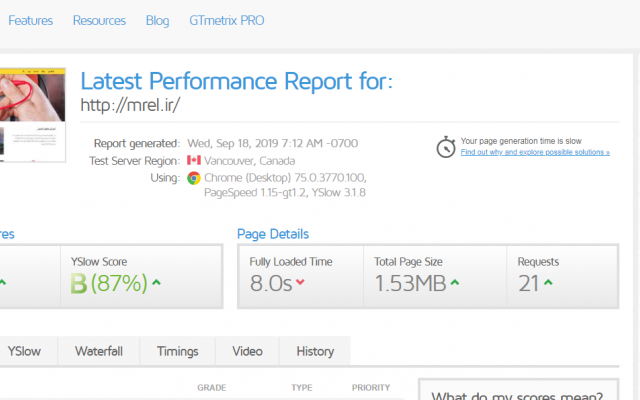Open the History tab
This screenshot has height=400, width=640.
point(315,351)
